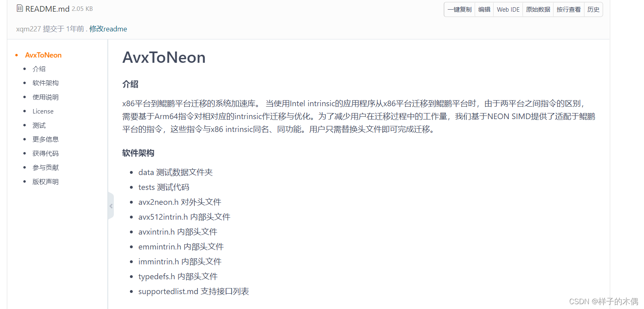Select the 'tests 测试代码' list item
This screenshot has width=644, height=309.
164,187
